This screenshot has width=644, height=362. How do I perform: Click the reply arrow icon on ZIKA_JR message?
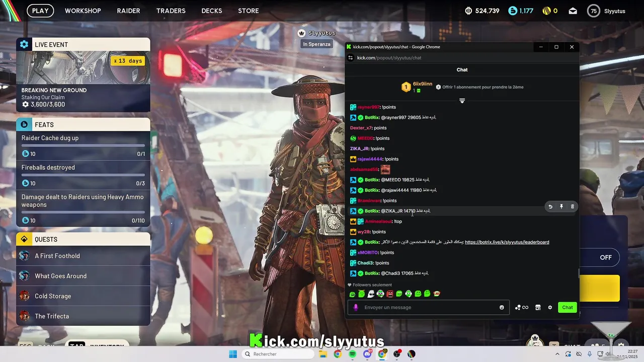coord(550,207)
